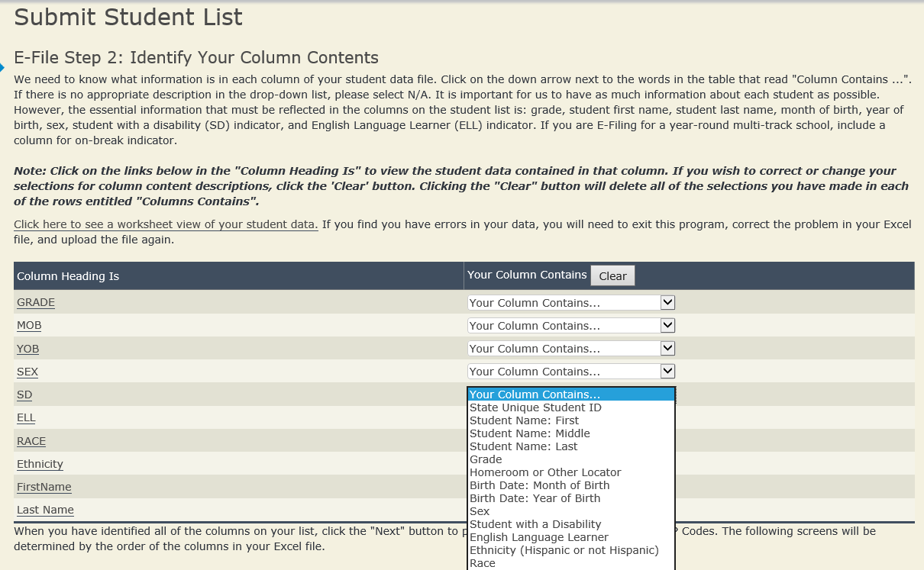Open the YOB row dropdown arrow
This screenshot has height=570, width=924.
(x=667, y=349)
